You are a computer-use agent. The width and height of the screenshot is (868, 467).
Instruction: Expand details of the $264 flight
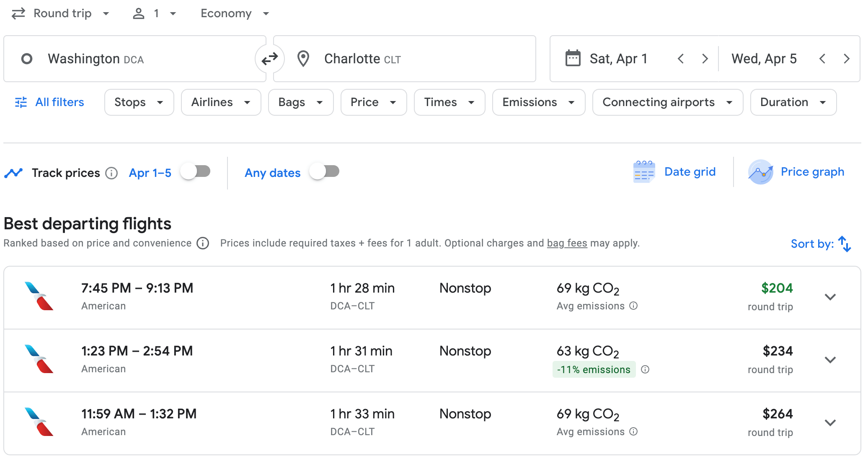830,423
